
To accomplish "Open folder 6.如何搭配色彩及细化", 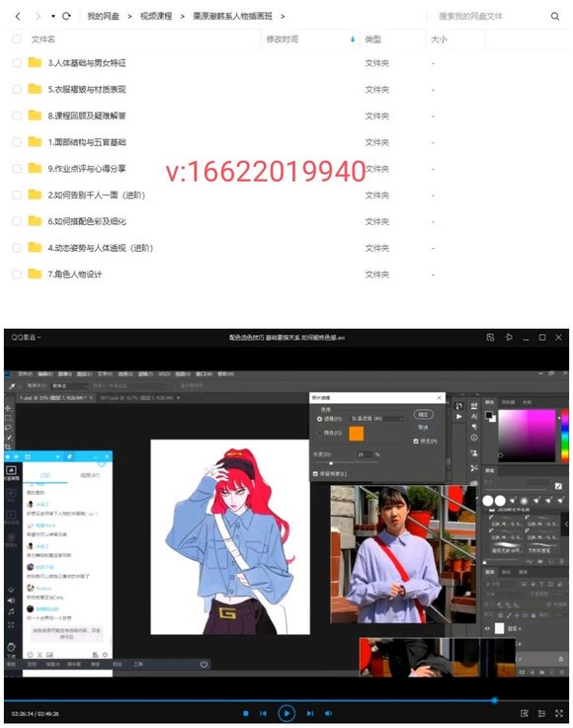I will coord(86,221).
